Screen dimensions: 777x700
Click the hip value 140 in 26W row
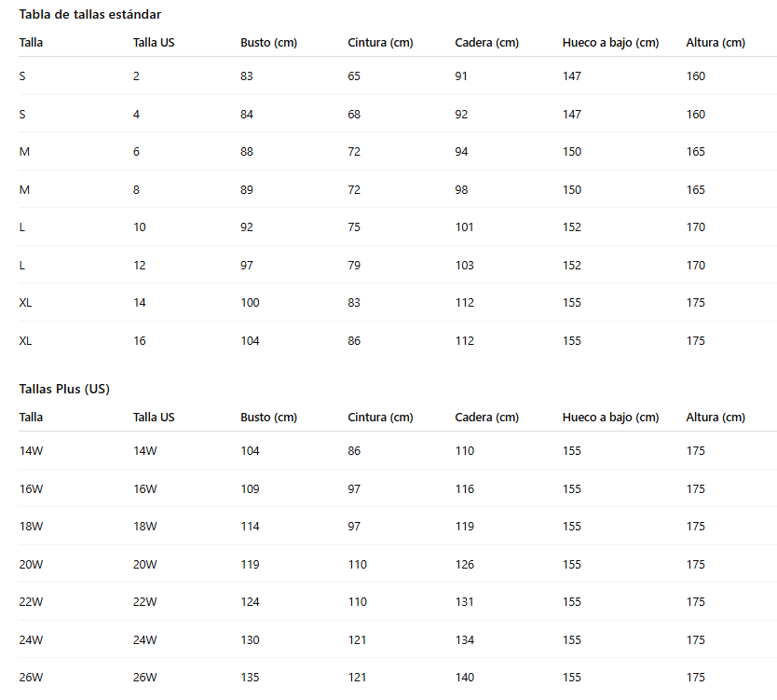pos(465,678)
